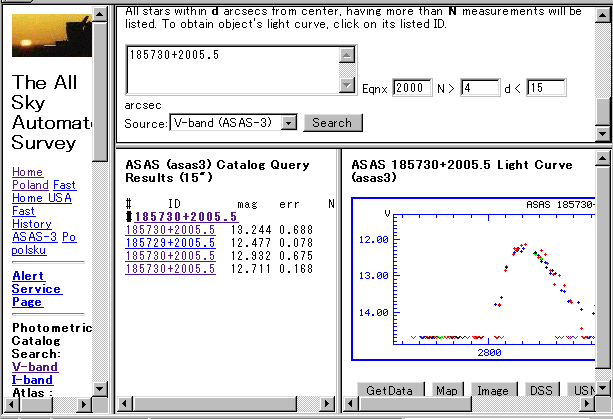Click the DSS button
Viewport: 613px width, 419px height.
coord(542,390)
